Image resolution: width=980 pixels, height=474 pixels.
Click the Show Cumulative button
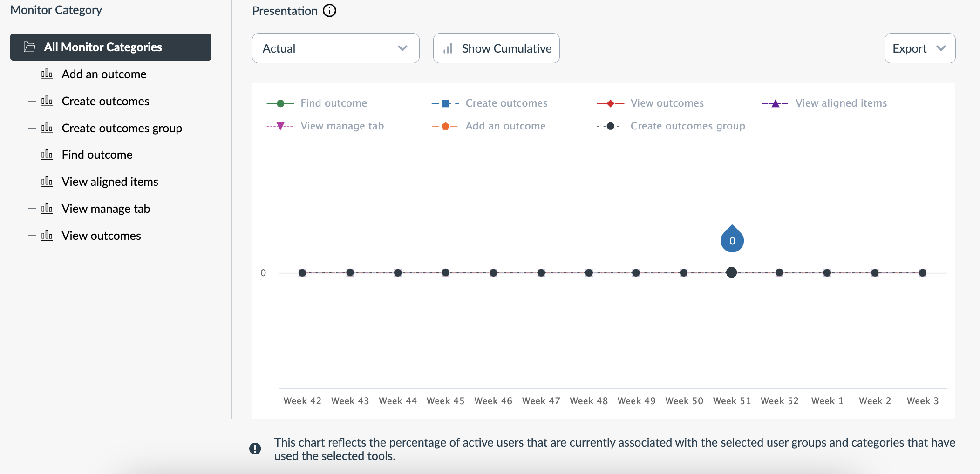[x=496, y=48]
